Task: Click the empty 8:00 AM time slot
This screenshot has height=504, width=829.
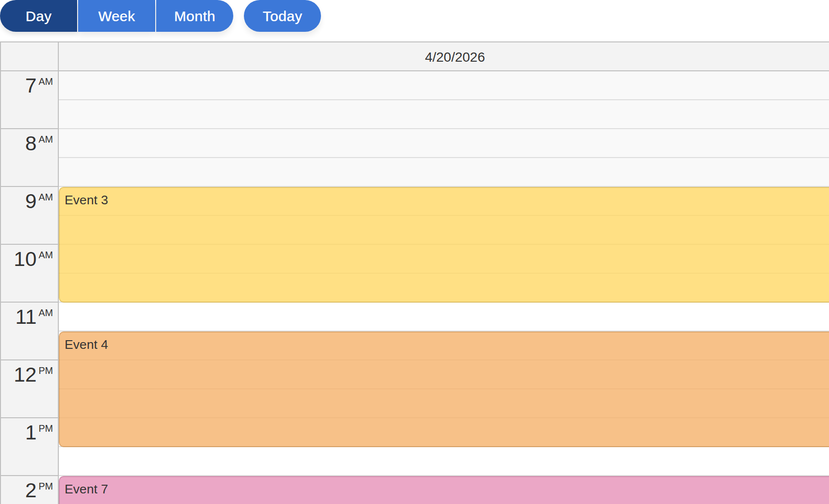Action: (x=444, y=144)
